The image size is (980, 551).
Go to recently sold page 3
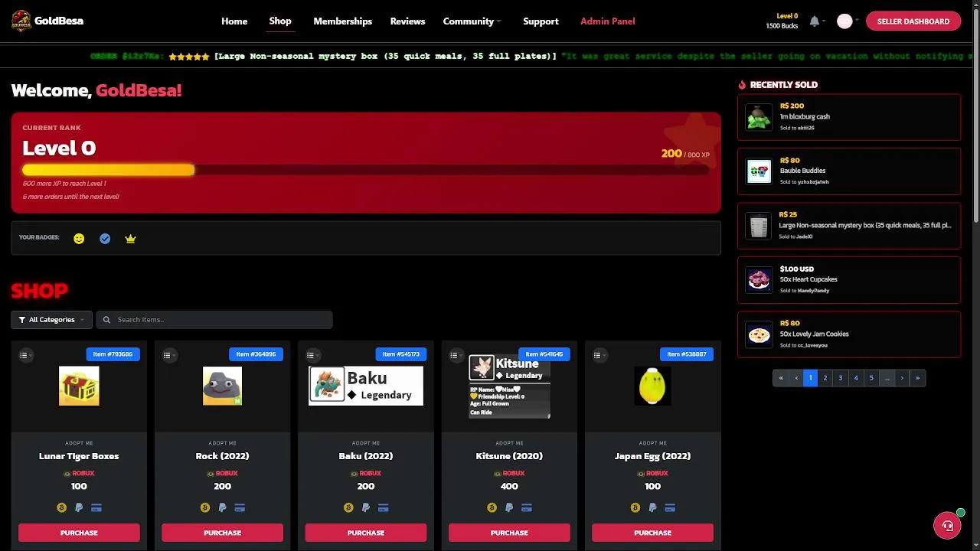(x=841, y=378)
